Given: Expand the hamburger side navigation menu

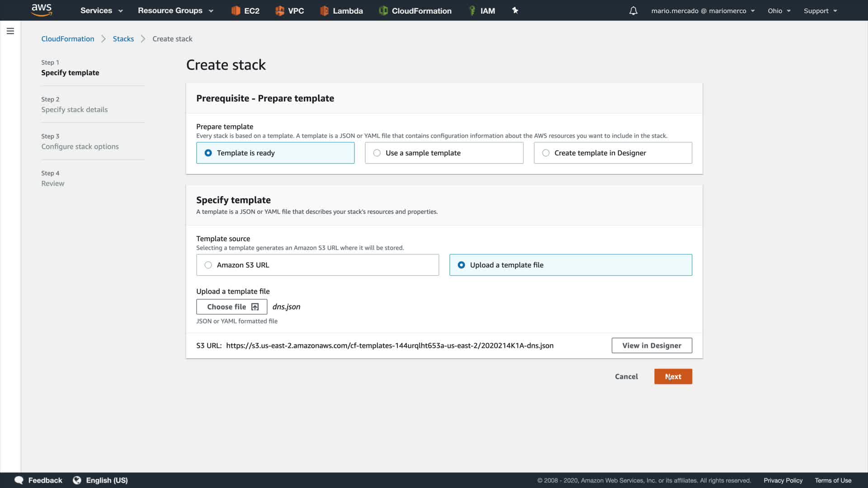Looking at the screenshot, I should [10, 31].
